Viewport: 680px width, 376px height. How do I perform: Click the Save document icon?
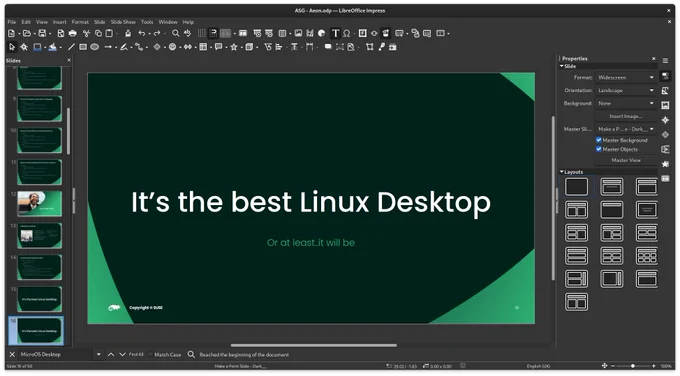point(42,33)
